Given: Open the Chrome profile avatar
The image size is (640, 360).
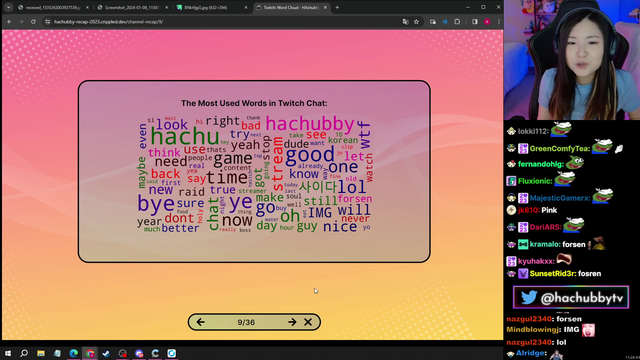Looking at the screenshot, I should tap(487, 22).
